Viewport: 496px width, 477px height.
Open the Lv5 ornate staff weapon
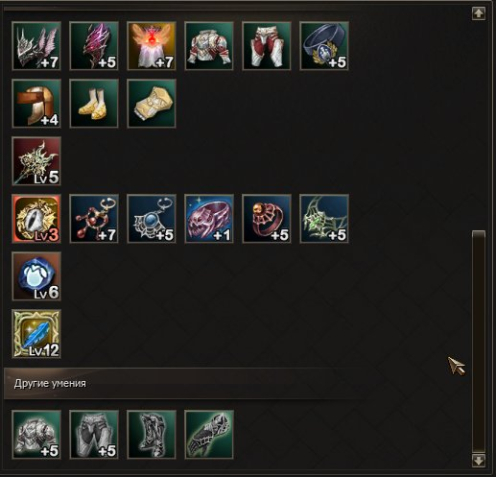click(36, 161)
